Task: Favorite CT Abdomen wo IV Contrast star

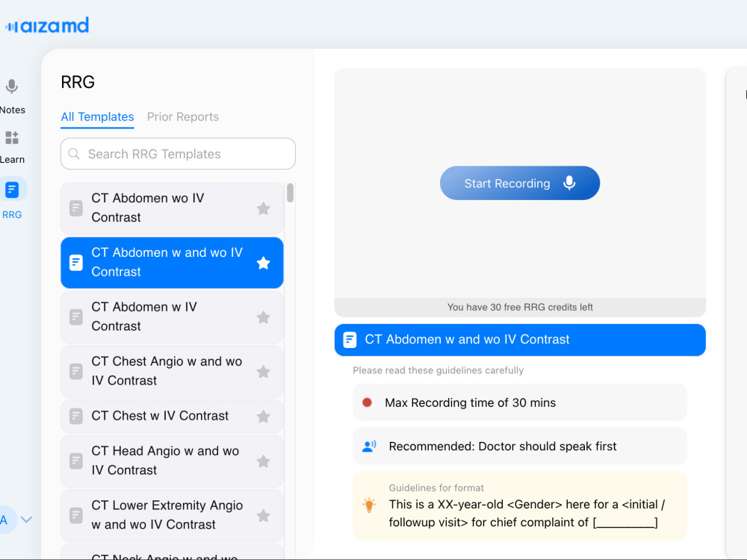Action: (264, 208)
